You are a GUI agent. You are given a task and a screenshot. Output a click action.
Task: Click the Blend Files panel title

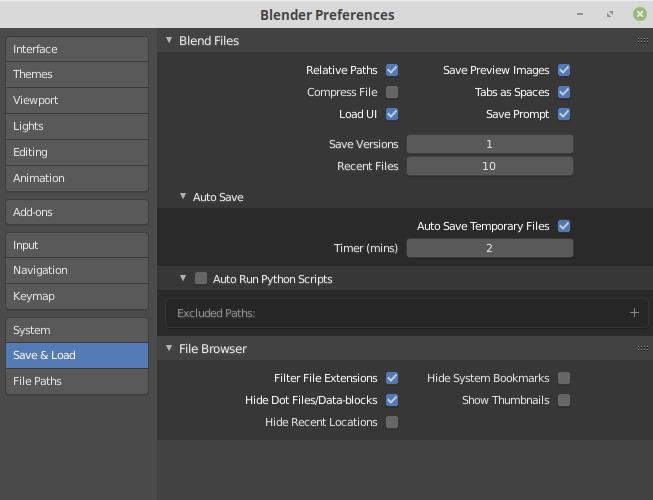(209, 41)
